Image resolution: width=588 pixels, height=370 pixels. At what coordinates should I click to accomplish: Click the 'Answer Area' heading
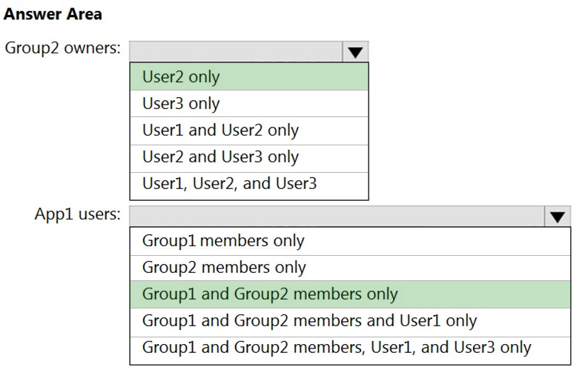point(53,14)
